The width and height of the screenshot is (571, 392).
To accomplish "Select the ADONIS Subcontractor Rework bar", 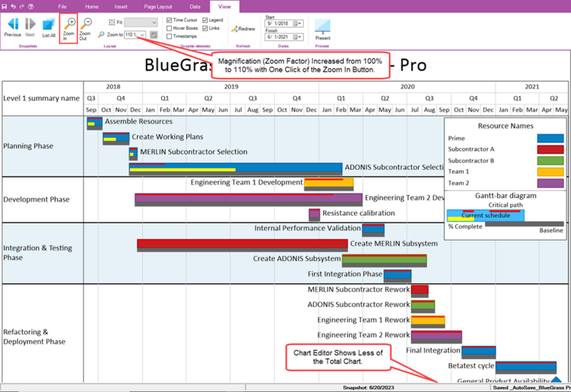I will tap(423, 306).
